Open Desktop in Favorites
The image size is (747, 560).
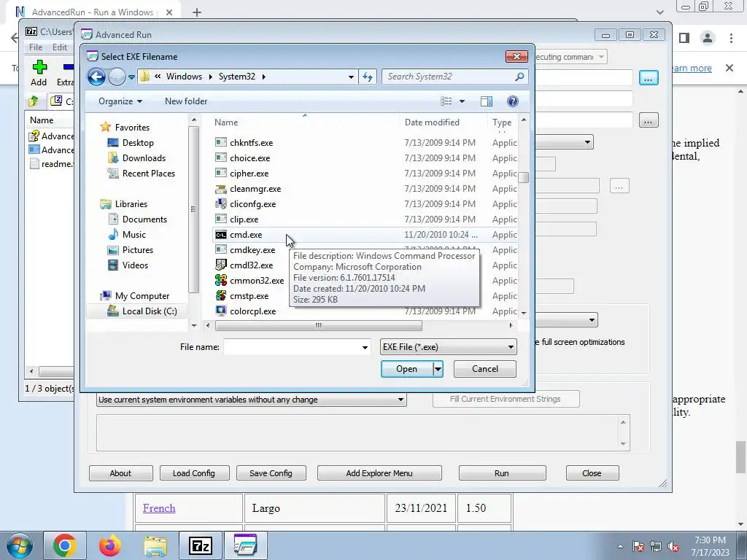tap(138, 143)
